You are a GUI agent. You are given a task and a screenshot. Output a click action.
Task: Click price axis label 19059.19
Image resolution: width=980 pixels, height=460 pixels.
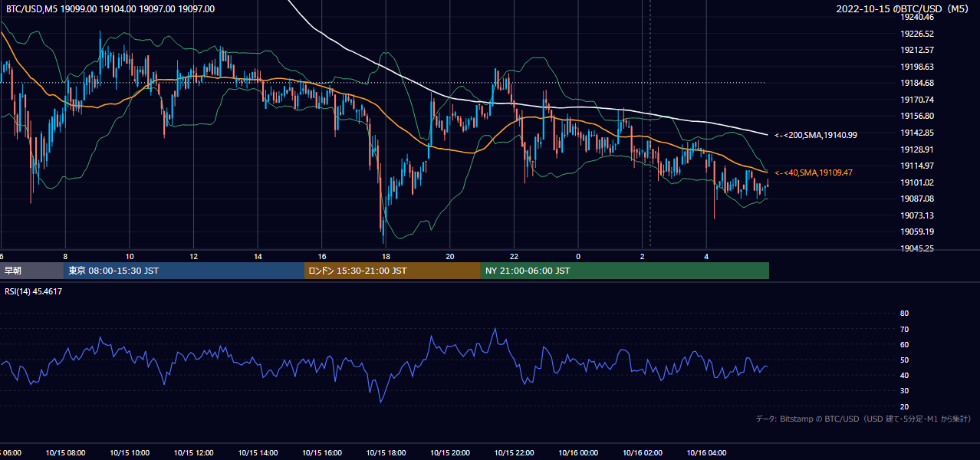917,232
